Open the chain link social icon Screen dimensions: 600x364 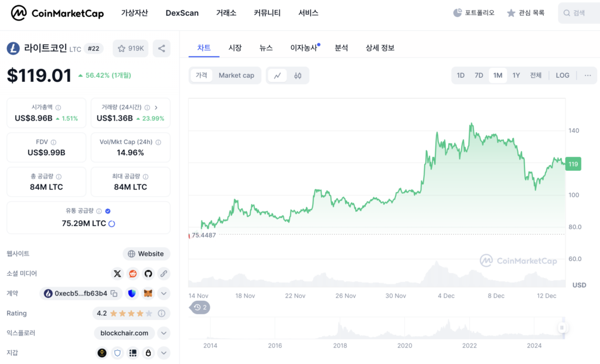point(163,274)
